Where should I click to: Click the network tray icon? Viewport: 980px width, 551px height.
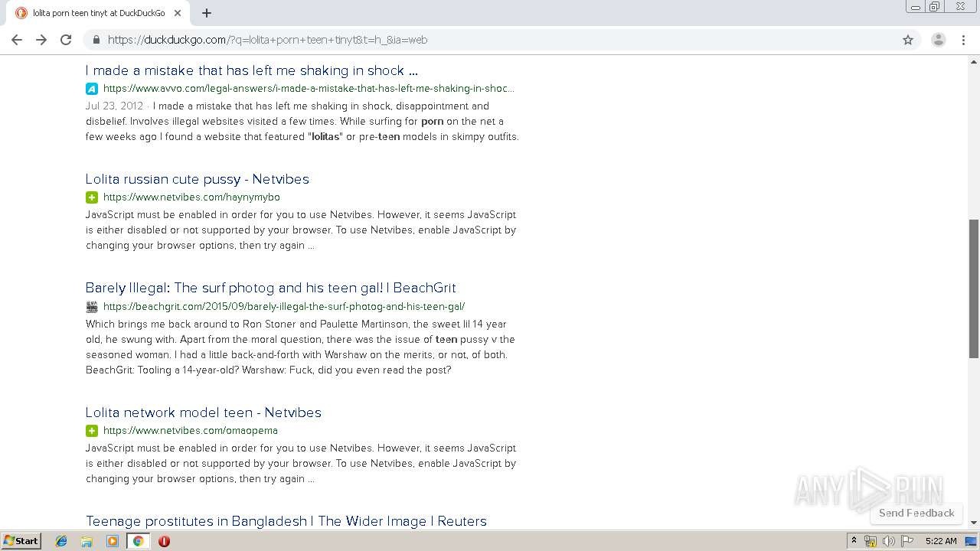pos(871,541)
